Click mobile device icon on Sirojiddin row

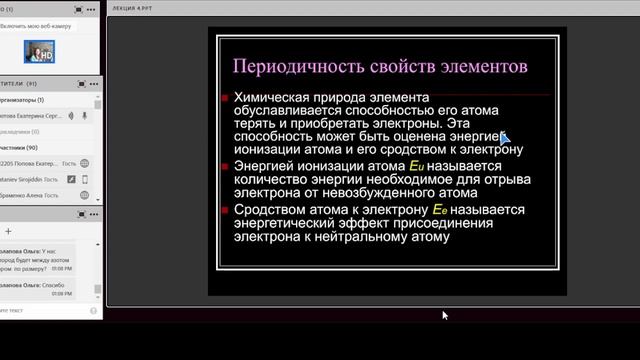pyautogui.click(x=85, y=179)
